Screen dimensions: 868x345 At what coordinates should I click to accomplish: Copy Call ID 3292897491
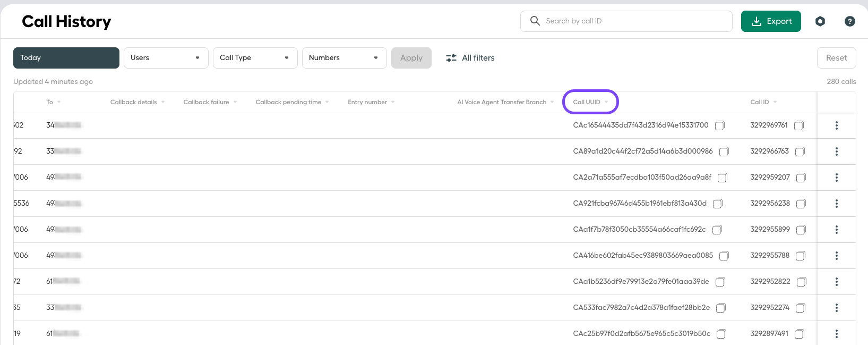click(x=800, y=334)
